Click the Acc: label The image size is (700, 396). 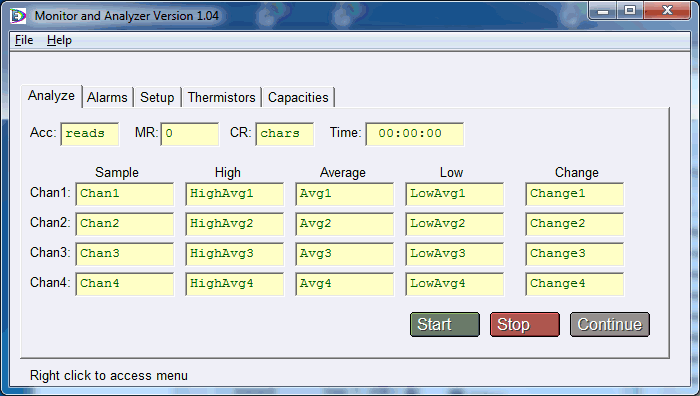43,133
